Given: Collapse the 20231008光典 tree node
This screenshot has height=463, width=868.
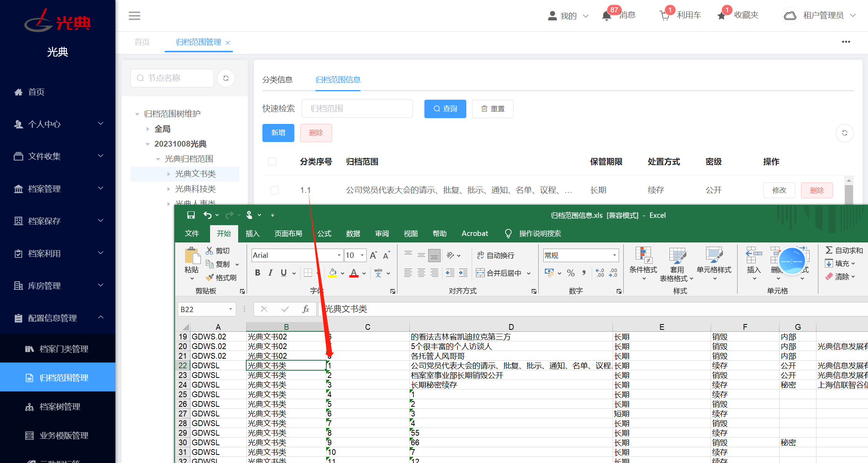Looking at the screenshot, I should (x=148, y=144).
